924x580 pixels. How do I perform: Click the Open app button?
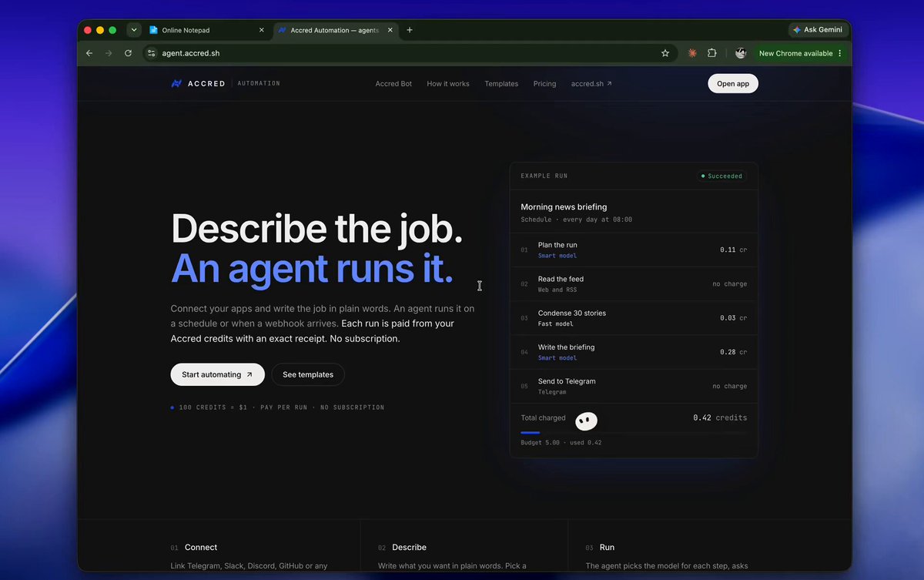[x=733, y=84]
